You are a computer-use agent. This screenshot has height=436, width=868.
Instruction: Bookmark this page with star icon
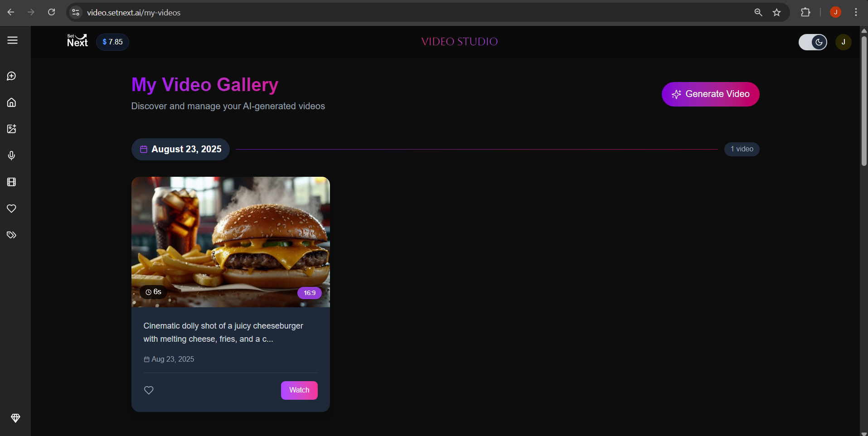click(x=777, y=12)
